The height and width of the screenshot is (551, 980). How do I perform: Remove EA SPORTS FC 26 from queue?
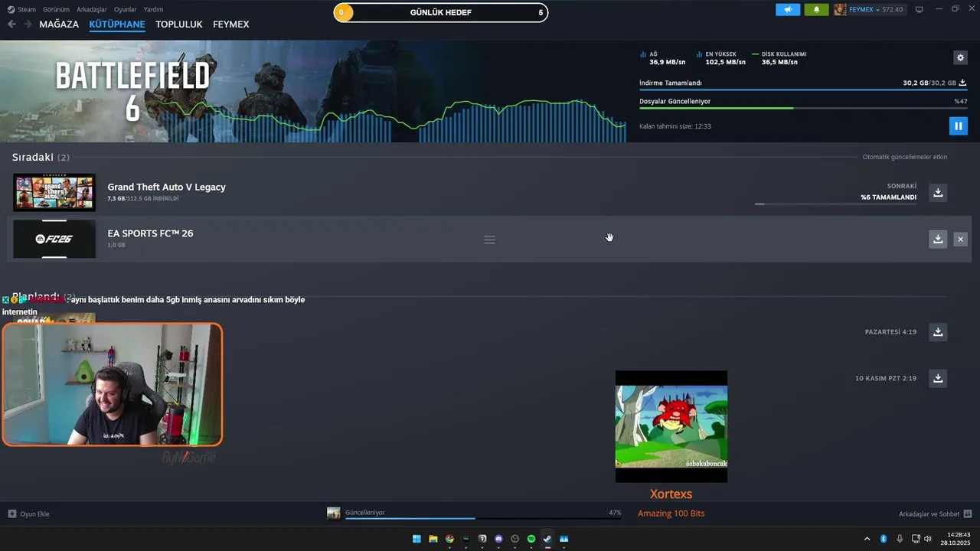tap(960, 240)
